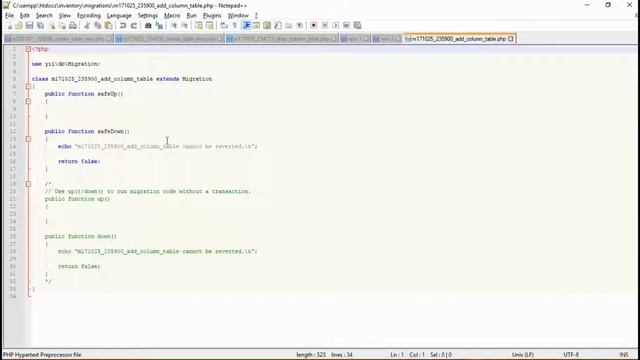The width and height of the screenshot is (640, 360).
Task: Click the Close document toolbar icon
Action: pyautogui.click(x=51, y=26)
